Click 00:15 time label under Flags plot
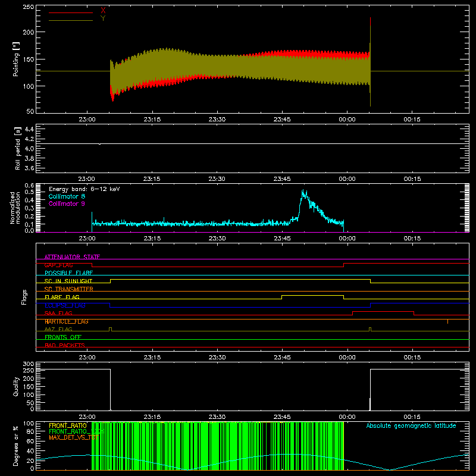The width and height of the screenshot is (476, 476). pyautogui.click(x=412, y=358)
